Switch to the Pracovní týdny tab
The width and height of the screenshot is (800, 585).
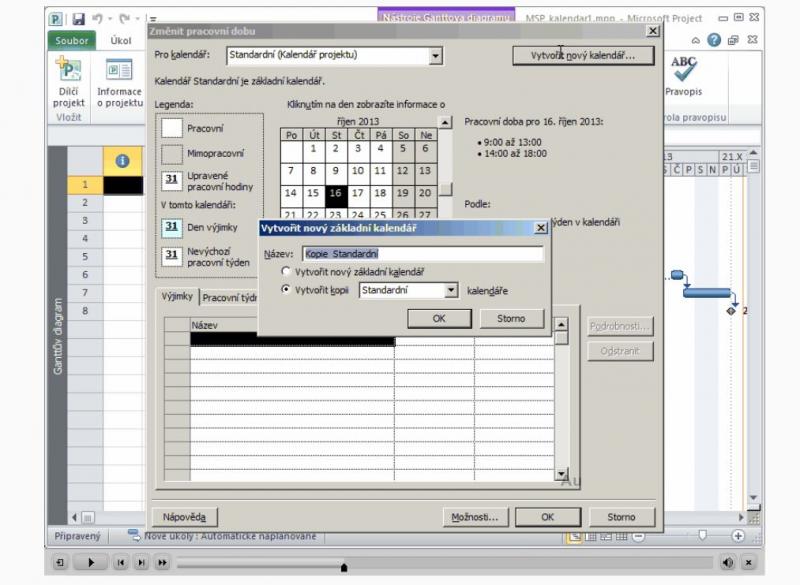(x=230, y=297)
